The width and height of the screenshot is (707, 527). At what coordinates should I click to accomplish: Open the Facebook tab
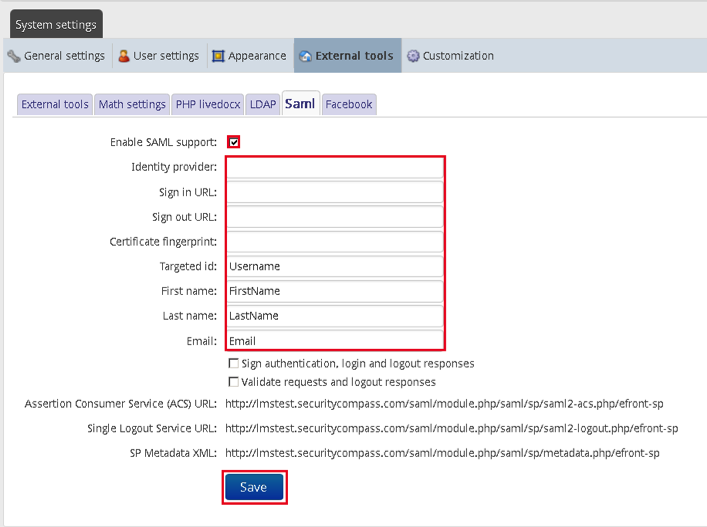(x=348, y=104)
